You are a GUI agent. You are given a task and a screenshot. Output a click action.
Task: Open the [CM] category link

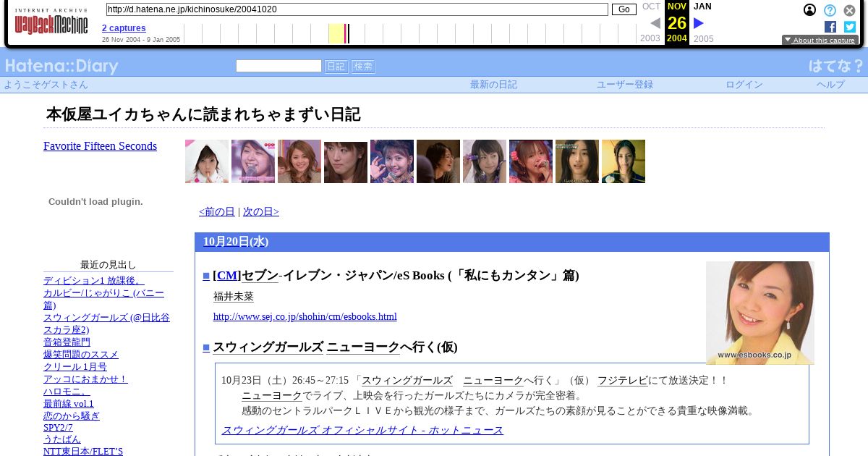(227, 276)
